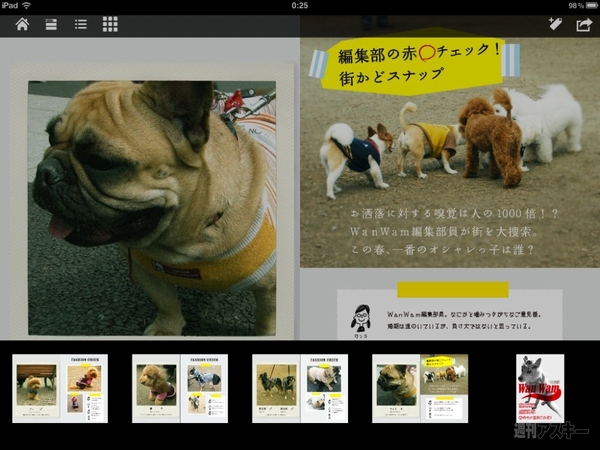Screen dimensions: 600x450
Task: Open the Wan Wam cover thumbnail
Action: [x=540, y=388]
